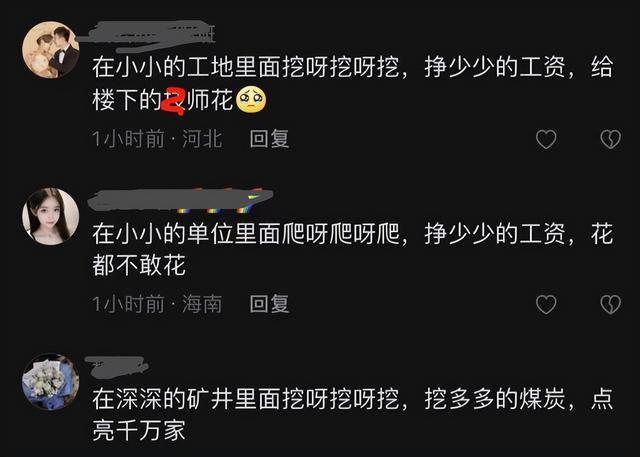Select the blurred username with rainbow emojis

(180, 200)
